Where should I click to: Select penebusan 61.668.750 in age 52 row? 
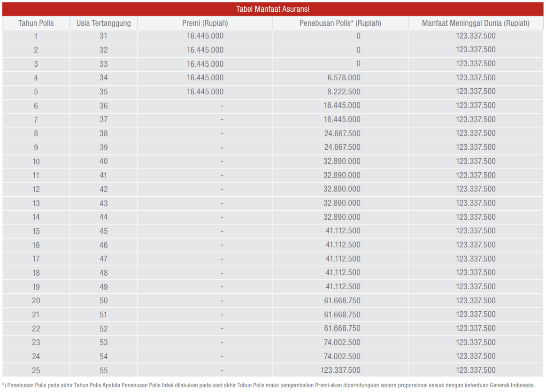pos(342,328)
